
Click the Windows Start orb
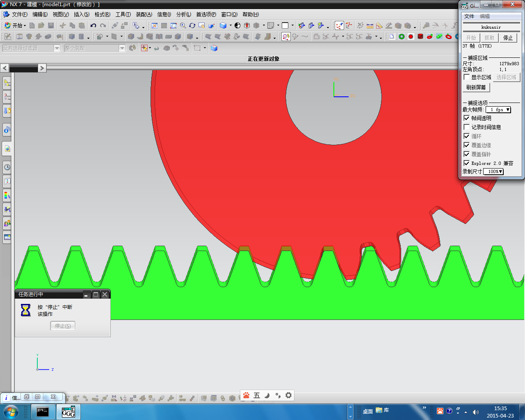11,411
